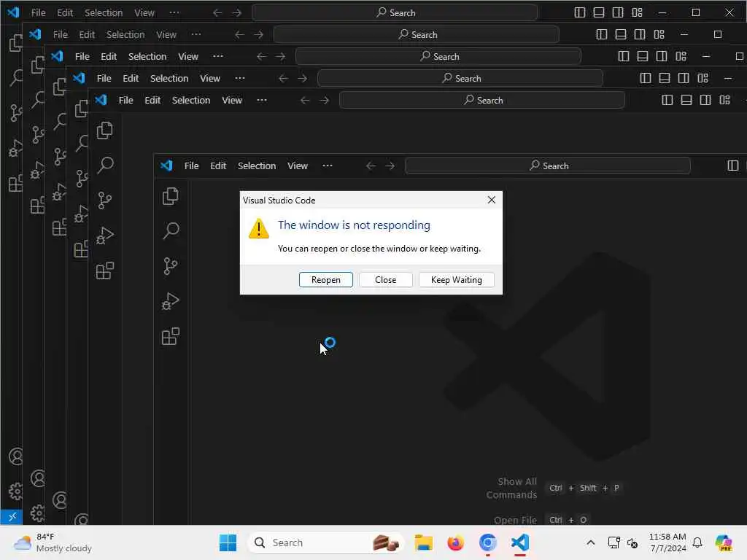Open File menu in second VS Code window
The height and width of the screenshot is (560, 747).
[x=125, y=100]
